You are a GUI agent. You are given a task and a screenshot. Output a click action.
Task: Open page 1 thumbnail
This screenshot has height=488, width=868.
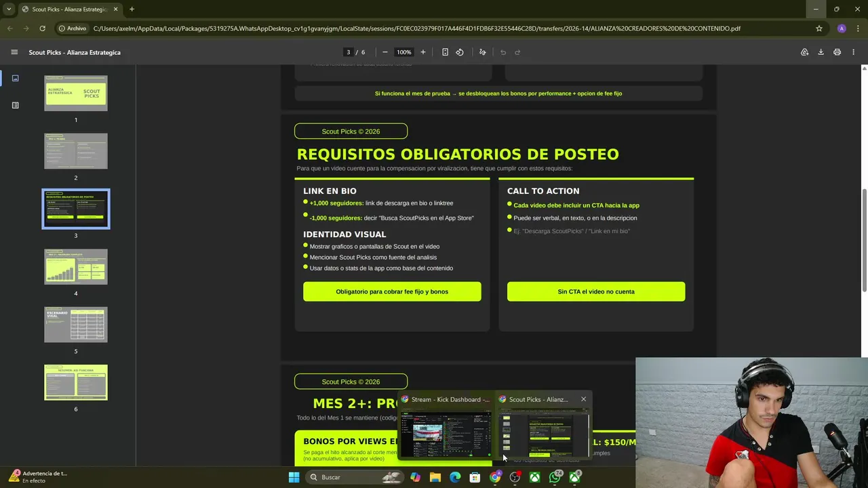76,94
